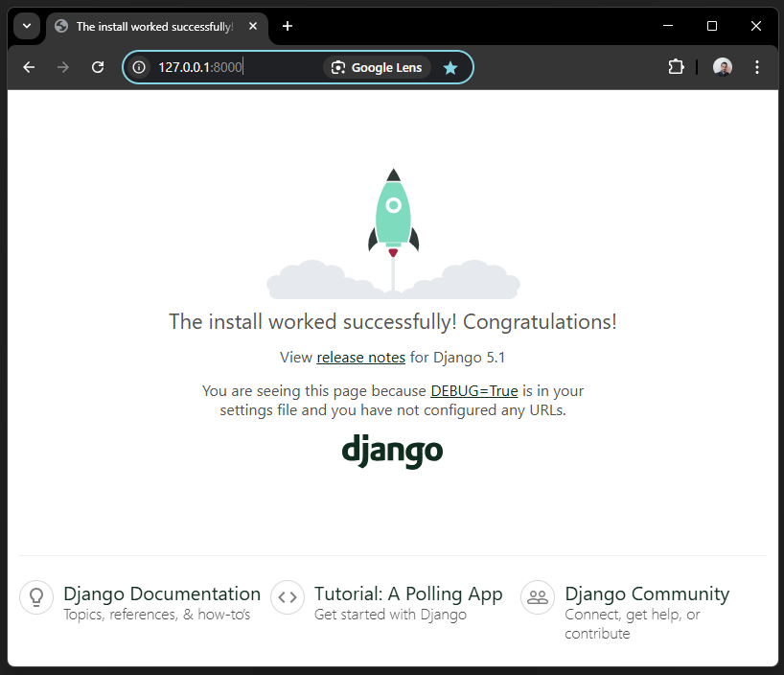784x675 pixels.
Task: Click the code brackets tutorial icon
Action: [288, 597]
